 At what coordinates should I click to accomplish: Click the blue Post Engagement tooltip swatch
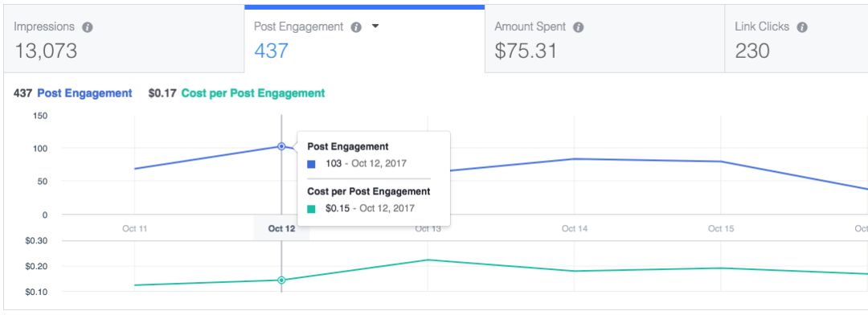[x=311, y=164]
